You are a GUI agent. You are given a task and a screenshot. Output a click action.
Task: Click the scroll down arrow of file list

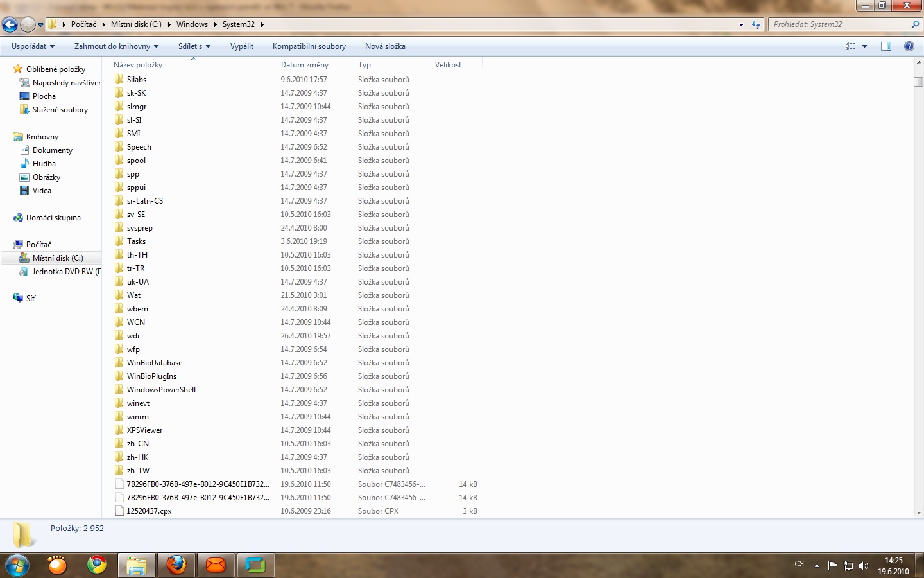pos(918,513)
